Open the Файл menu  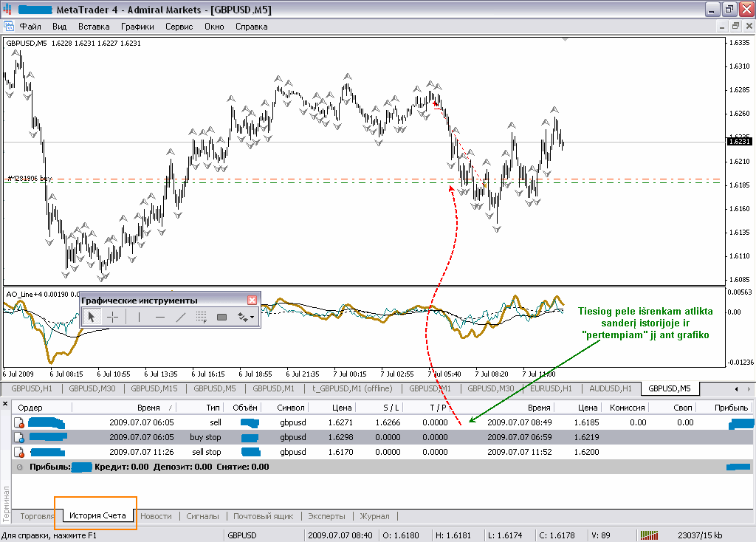[30, 27]
